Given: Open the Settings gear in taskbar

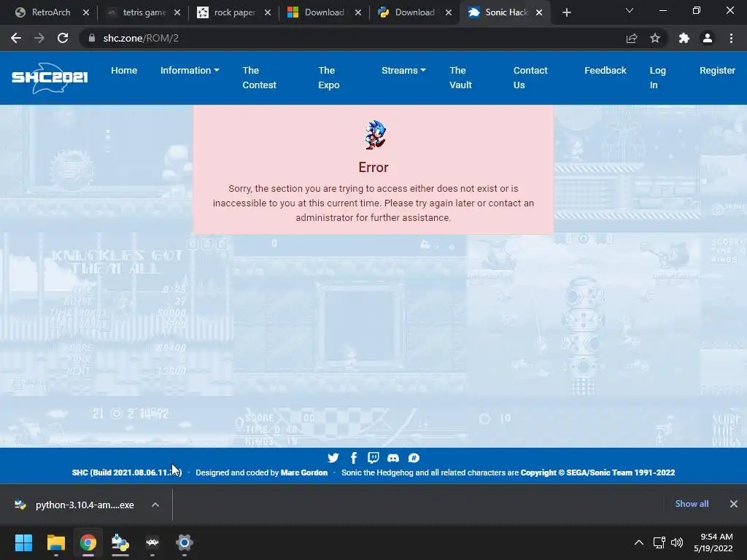Looking at the screenshot, I should pyautogui.click(x=185, y=542).
